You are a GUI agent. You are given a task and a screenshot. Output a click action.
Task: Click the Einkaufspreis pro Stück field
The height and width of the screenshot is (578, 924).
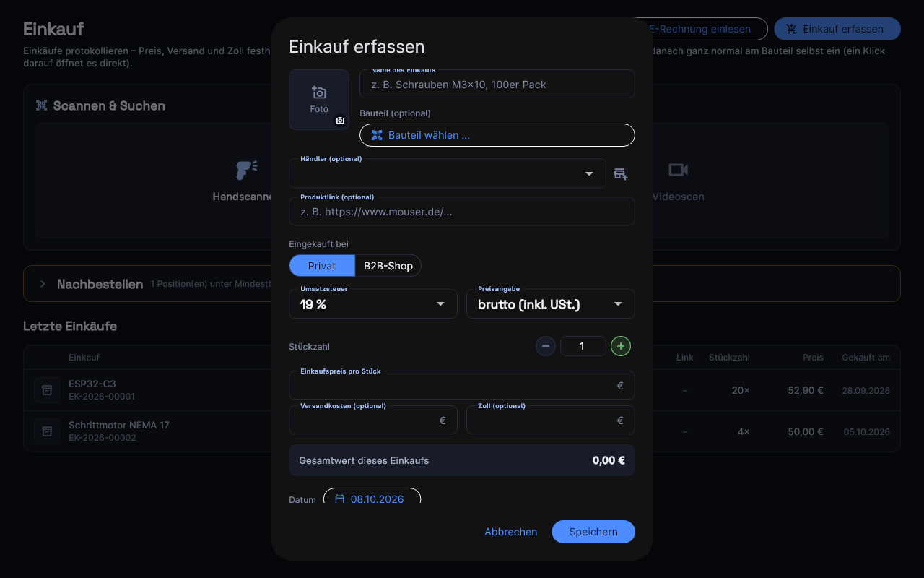coord(462,385)
